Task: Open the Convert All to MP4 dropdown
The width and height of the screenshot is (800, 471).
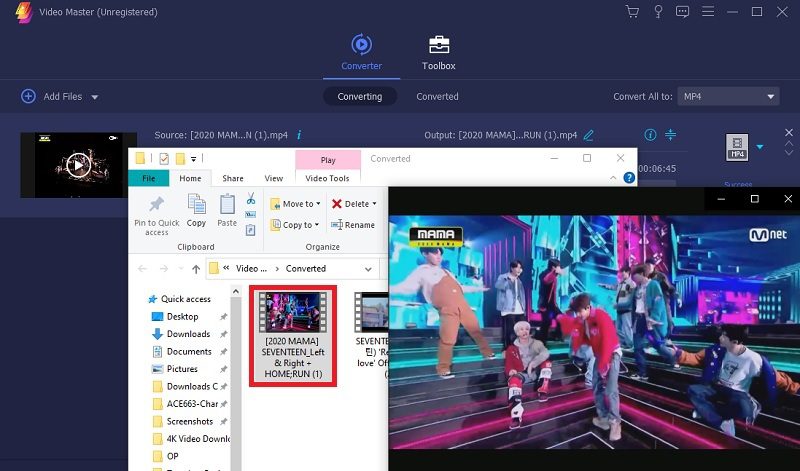Action: (x=728, y=96)
